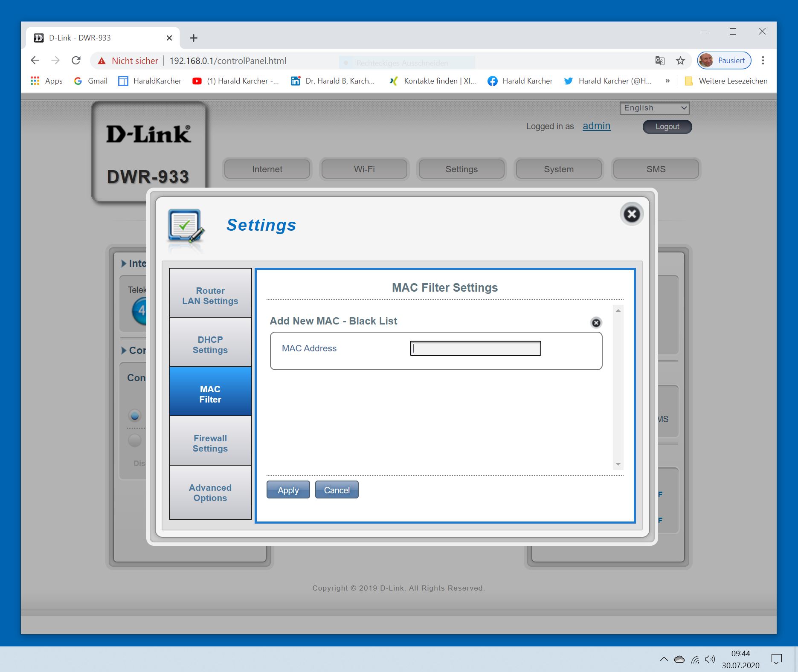Select Firewall Settings in sidebar
The width and height of the screenshot is (798, 672).
[210, 440]
